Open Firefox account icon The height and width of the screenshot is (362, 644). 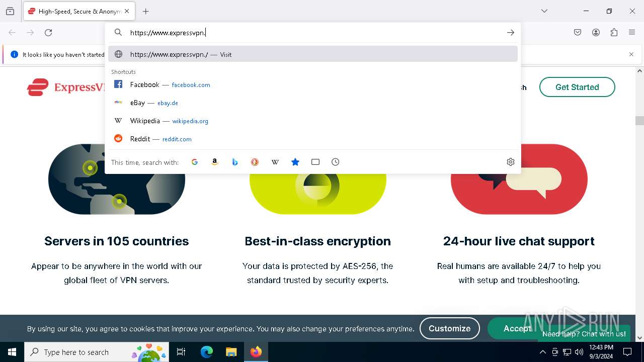click(596, 33)
